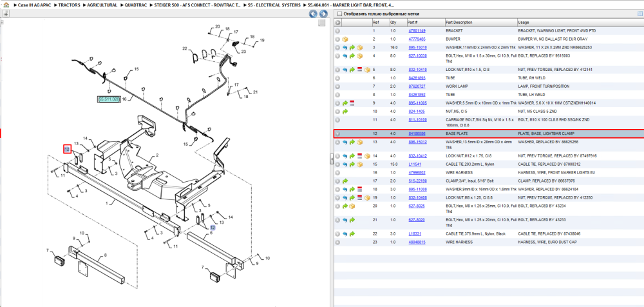The height and width of the screenshot is (307, 644).
Task: Click the green forward arrow in row 4
Action: [352, 55]
